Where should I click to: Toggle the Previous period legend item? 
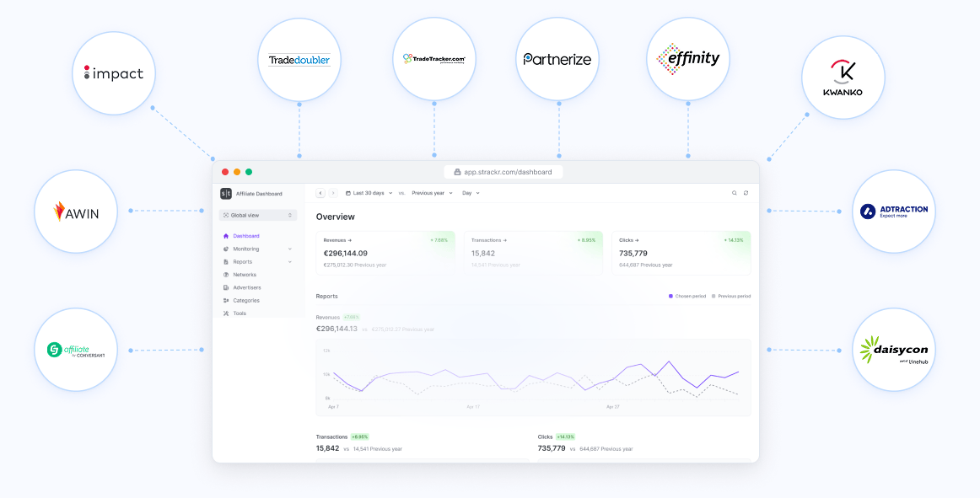pyautogui.click(x=731, y=296)
